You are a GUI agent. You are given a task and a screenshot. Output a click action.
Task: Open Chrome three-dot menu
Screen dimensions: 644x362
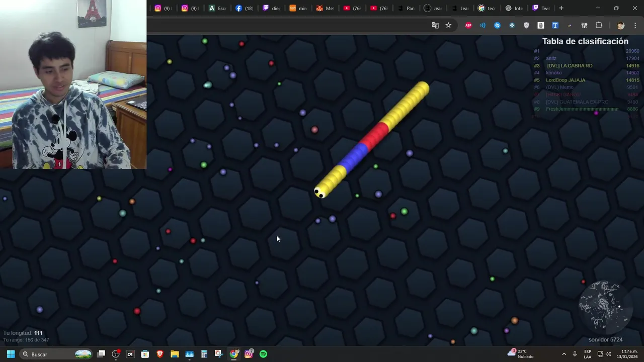point(635,25)
